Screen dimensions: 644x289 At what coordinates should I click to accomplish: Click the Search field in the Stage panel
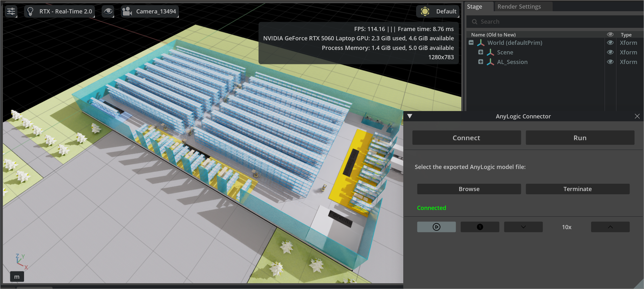(x=513, y=21)
